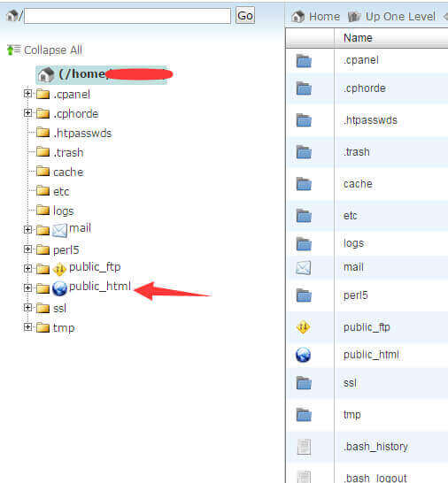Click the public_html globe icon in tree

tap(59, 288)
